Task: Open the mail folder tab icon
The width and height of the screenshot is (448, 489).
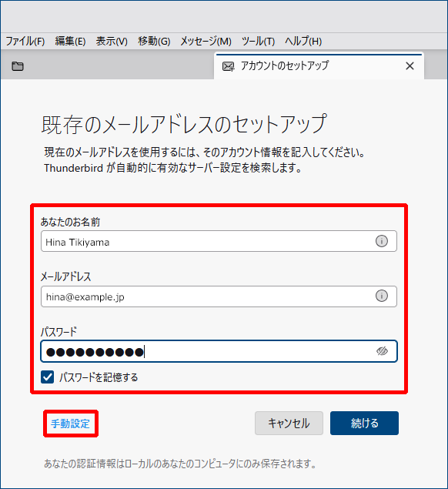Action: 18,66
